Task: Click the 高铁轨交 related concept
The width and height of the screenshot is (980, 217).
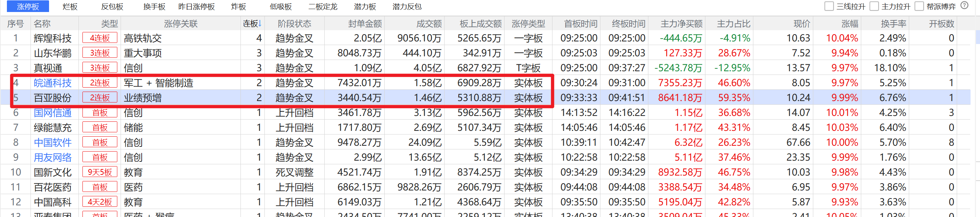Action: tap(143, 38)
